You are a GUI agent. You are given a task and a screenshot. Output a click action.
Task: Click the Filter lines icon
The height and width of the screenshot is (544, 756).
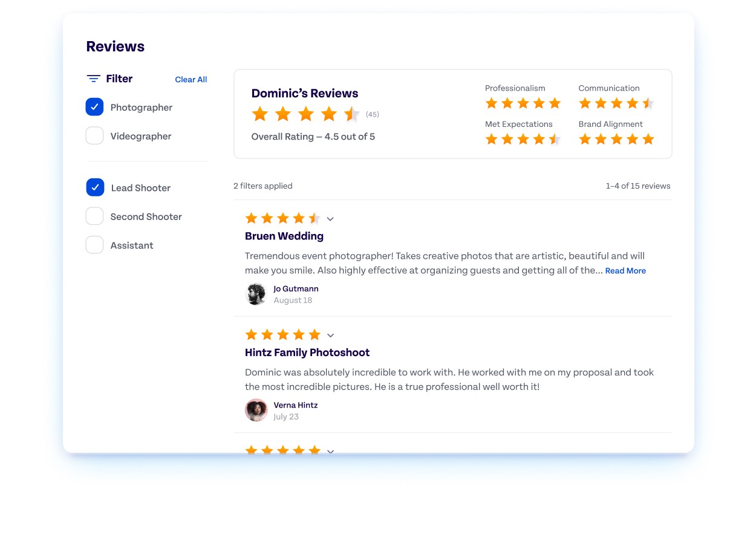pyautogui.click(x=93, y=79)
